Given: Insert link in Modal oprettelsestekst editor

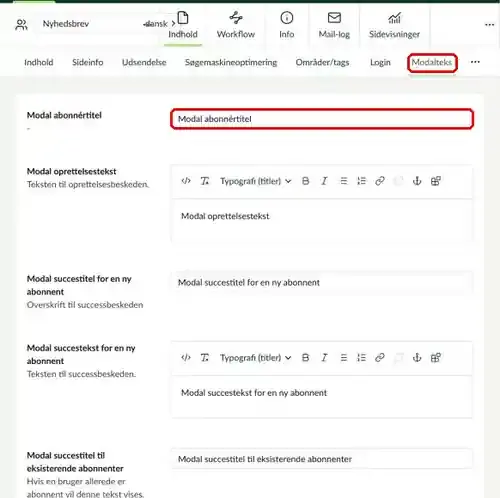Looking at the screenshot, I should (380, 181).
